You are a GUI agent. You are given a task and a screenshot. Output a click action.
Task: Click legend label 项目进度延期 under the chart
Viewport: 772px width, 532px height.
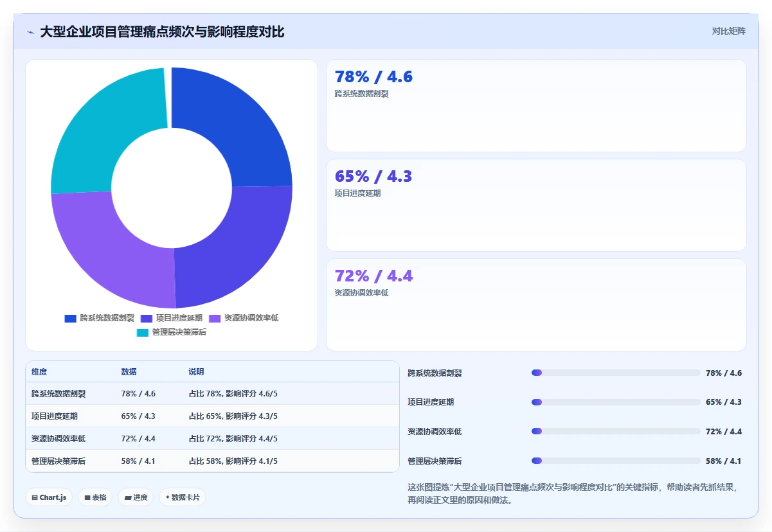tap(179, 318)
